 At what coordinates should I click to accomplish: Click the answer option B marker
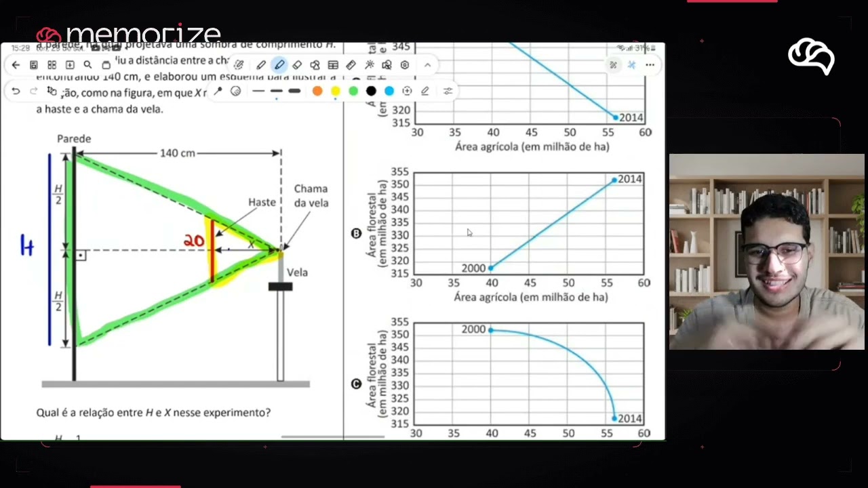pos(356,233)
